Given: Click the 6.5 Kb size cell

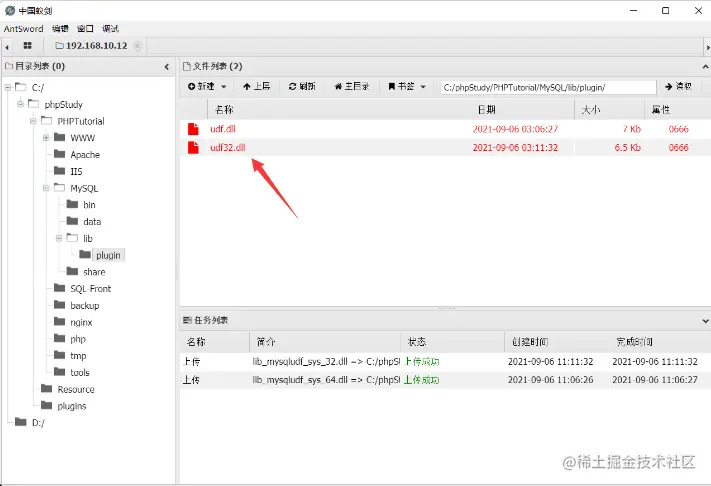Looking at the screenshot, I should click(628, 147).
